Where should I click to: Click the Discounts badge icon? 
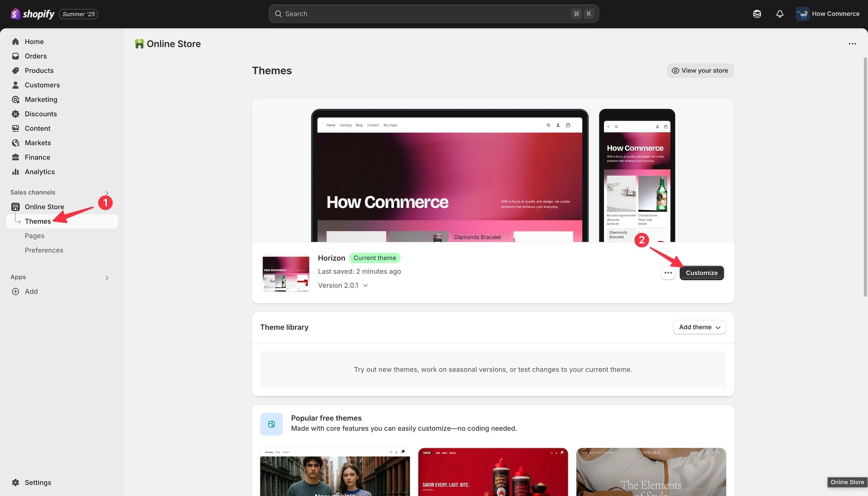click(15, 114)
